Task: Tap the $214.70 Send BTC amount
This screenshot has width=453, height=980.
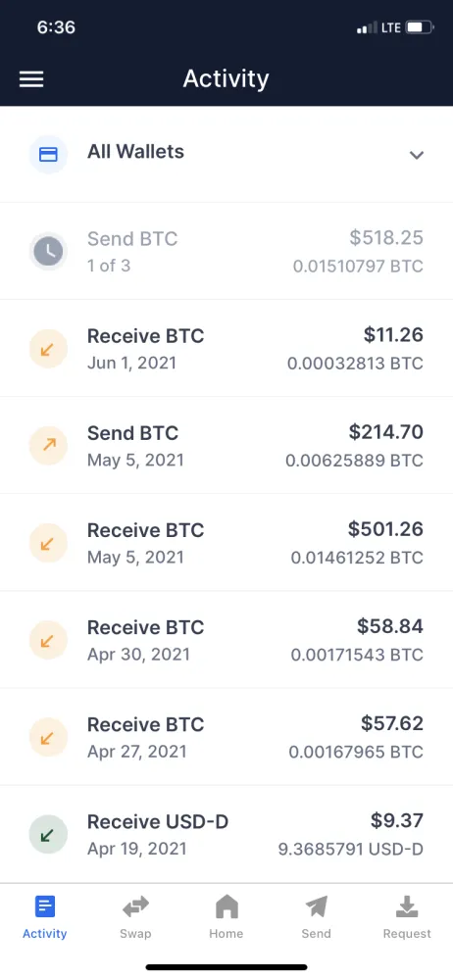Action: (386, 432)
